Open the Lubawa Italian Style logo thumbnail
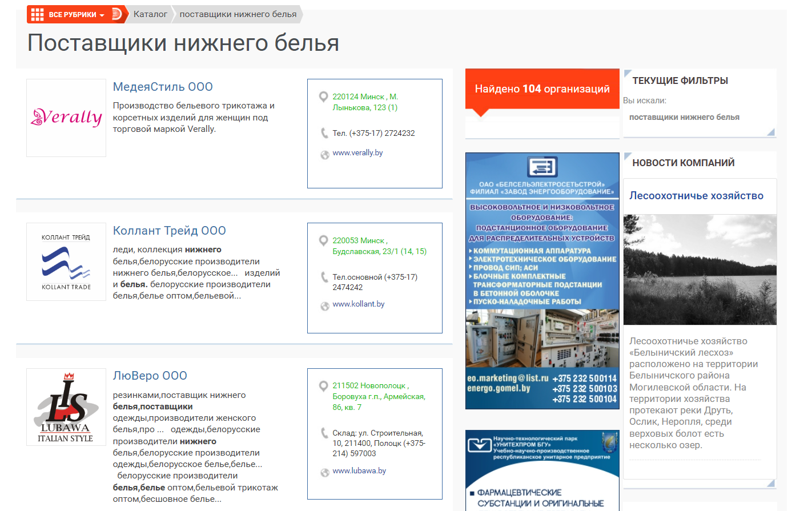The width and height of the screenshot is (812, 511). tap(66, 407)
